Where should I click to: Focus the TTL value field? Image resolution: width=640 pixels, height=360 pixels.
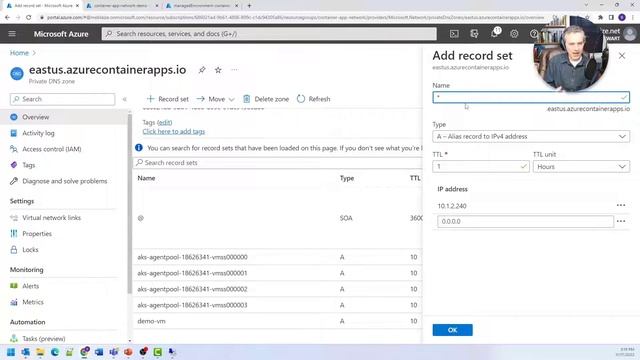(481, 167)
